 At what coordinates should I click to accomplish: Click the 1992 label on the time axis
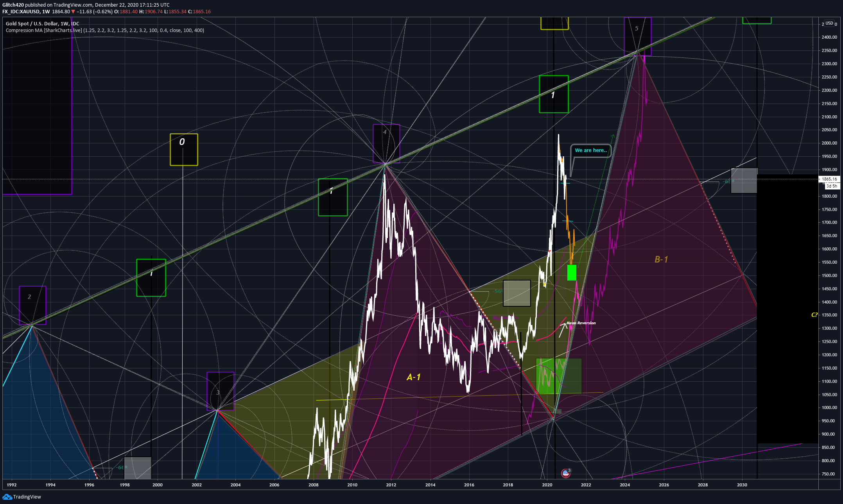point(12,485)
